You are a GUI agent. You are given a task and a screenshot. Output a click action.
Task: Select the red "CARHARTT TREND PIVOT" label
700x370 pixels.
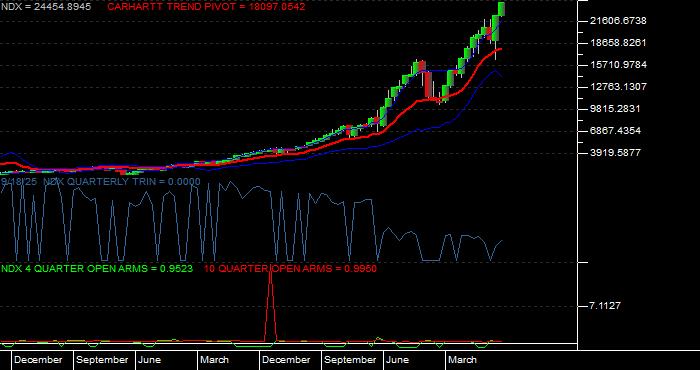point(206,7)
